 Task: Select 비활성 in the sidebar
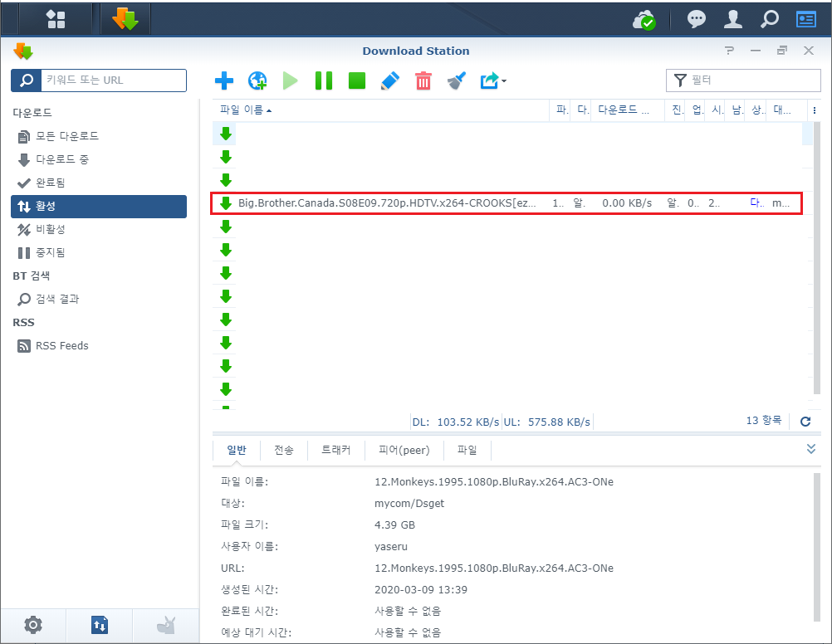click(99, 230)
